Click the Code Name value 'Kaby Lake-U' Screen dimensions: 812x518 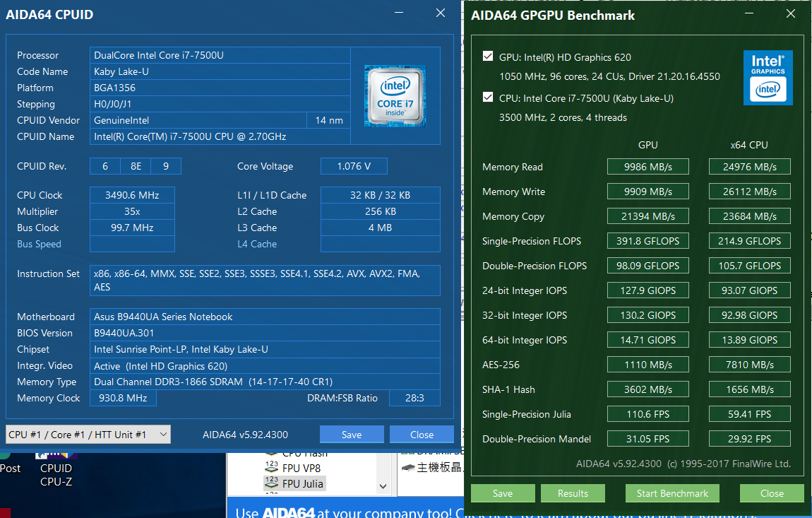click(220, 71)
